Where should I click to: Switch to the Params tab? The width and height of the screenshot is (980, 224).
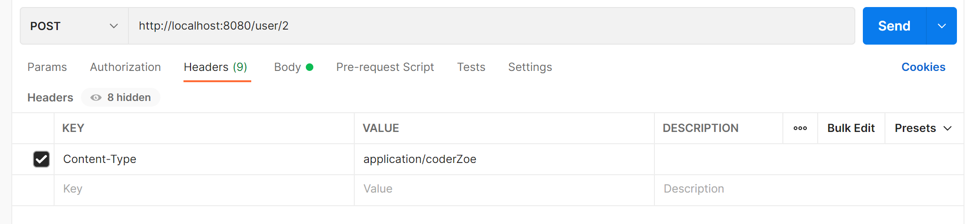pyautogui.click(x=47, y=67)
